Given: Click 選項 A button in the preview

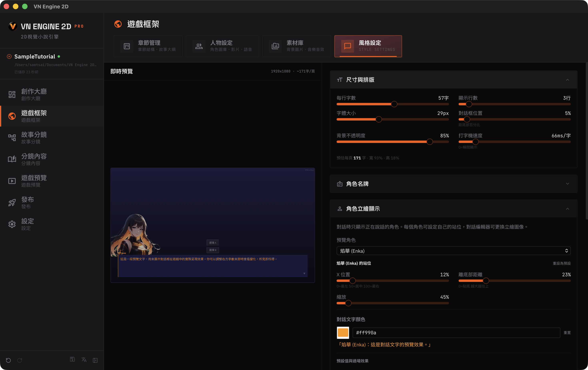Looking at the screenshot, I should tap(213, 243).
